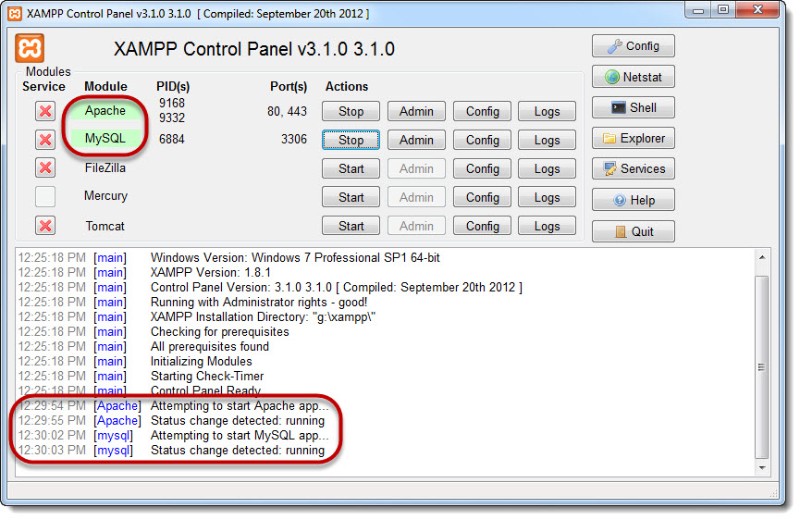Viewport: 800px width, 520px height.
Task: Click the FileZilla module label
Action: pos(105,167)
